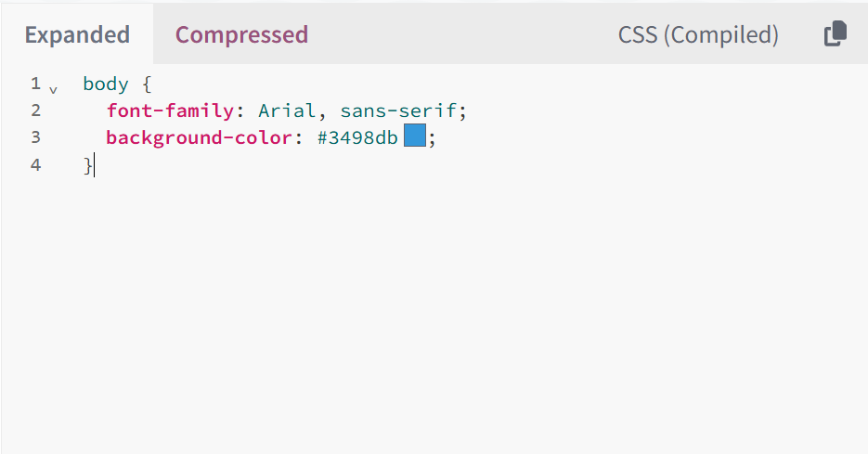Image resolution: width=868 pixels, height=454 pixels.
Task: Click the #3498db hex color text
Action: 357,137
